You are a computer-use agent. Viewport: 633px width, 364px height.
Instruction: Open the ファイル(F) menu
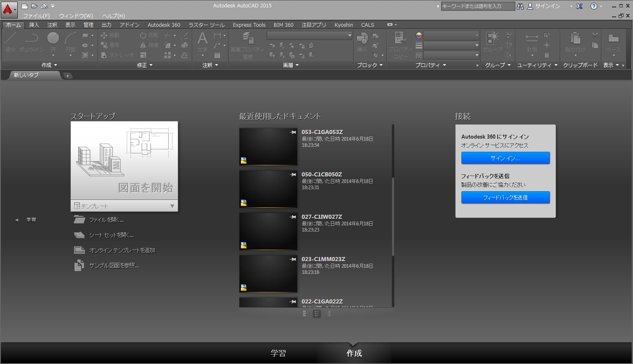(36, 16)
